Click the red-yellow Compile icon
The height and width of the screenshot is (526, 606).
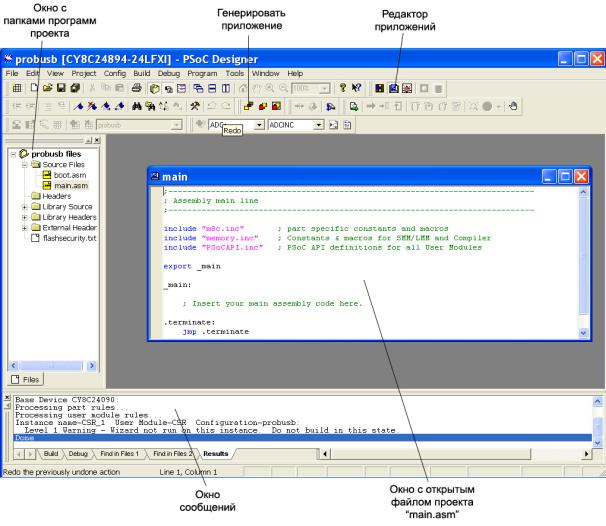point(263,106)
